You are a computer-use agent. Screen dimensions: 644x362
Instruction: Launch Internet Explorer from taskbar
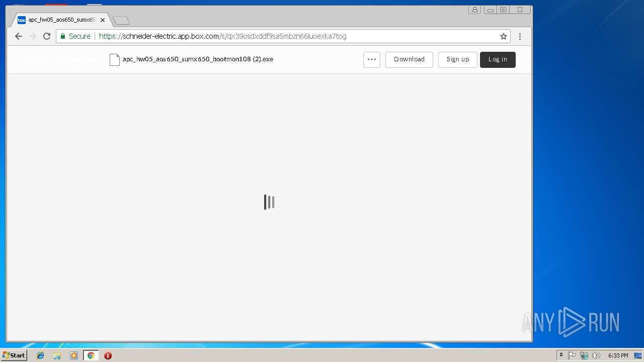pos(40,355)
